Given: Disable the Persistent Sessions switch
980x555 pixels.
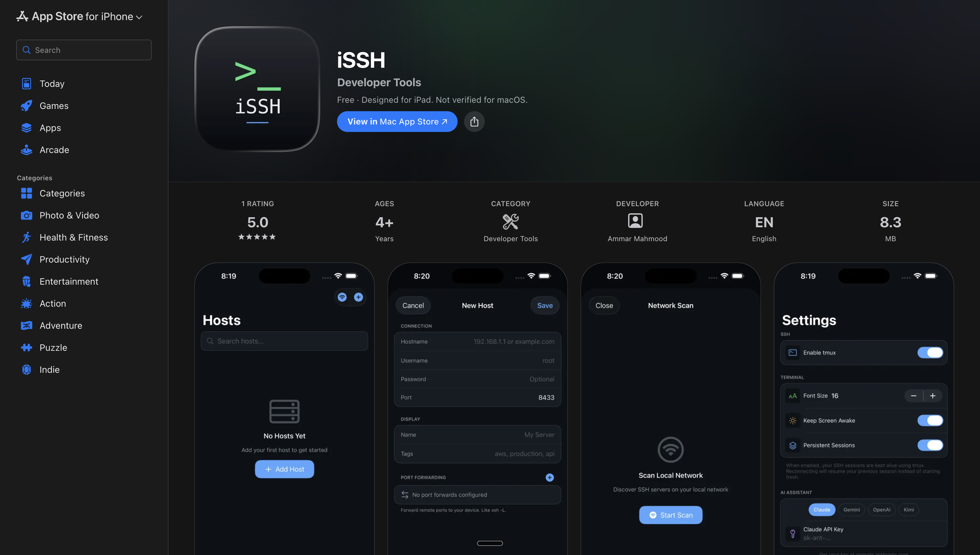Looking at the screenshot, I should coord(930,445).
